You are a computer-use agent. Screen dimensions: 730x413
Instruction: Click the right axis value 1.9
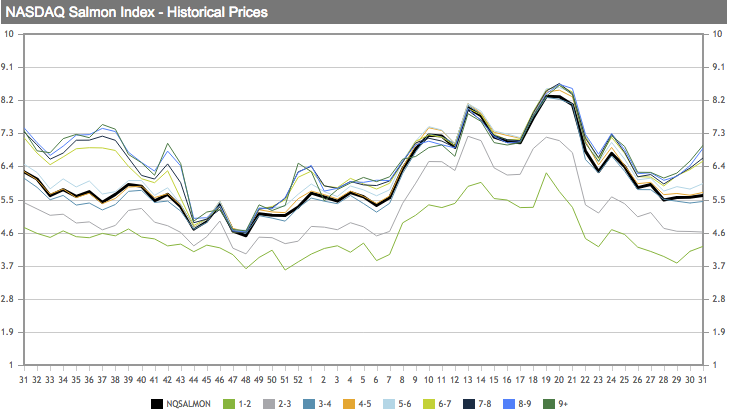click(x=719, y=332)
